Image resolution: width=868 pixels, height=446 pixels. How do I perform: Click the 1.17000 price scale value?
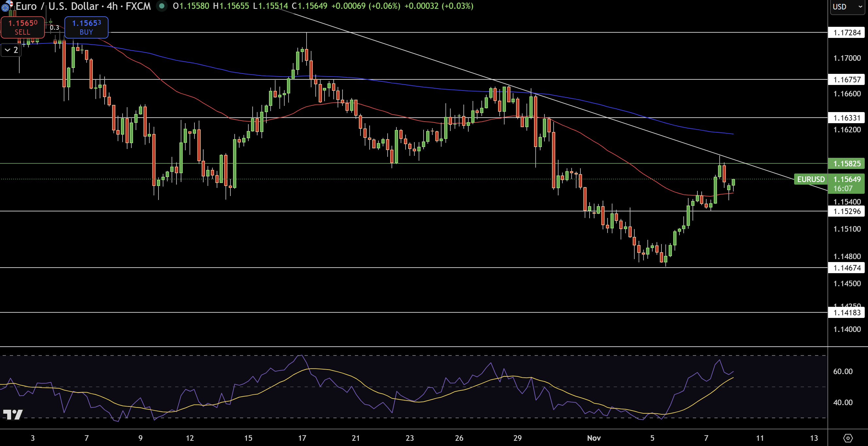[x=847, y=58]
